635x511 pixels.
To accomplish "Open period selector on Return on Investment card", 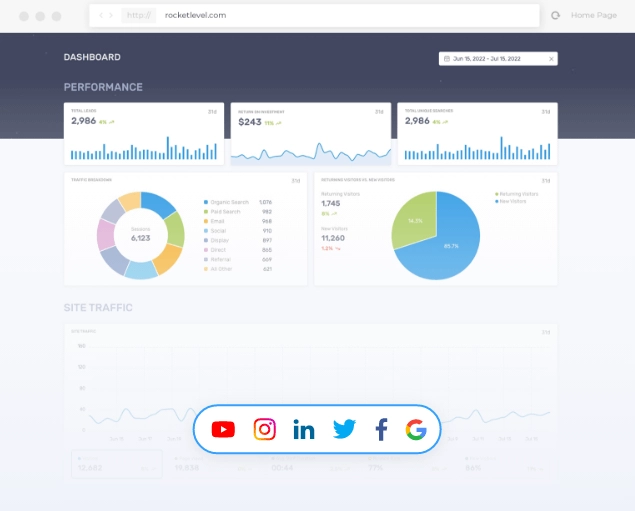I will [379, 111].
